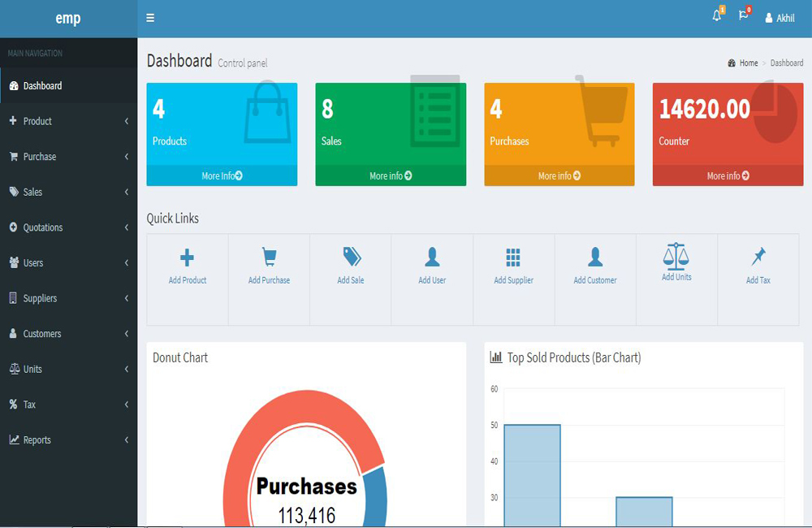The image size is (812, 528).
Task: Click More Info on Products card
Action: click(222, 175)
